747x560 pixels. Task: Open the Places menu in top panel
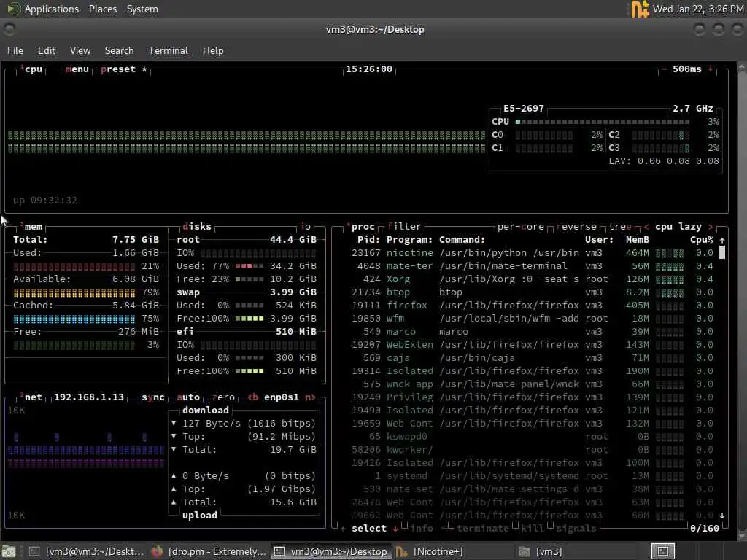tap(102, 9)
